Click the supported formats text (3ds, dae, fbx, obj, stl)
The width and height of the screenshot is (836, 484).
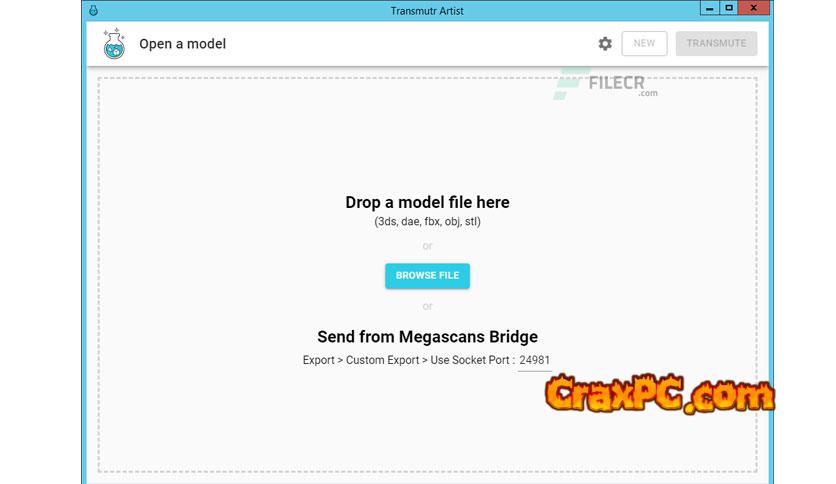427,222
